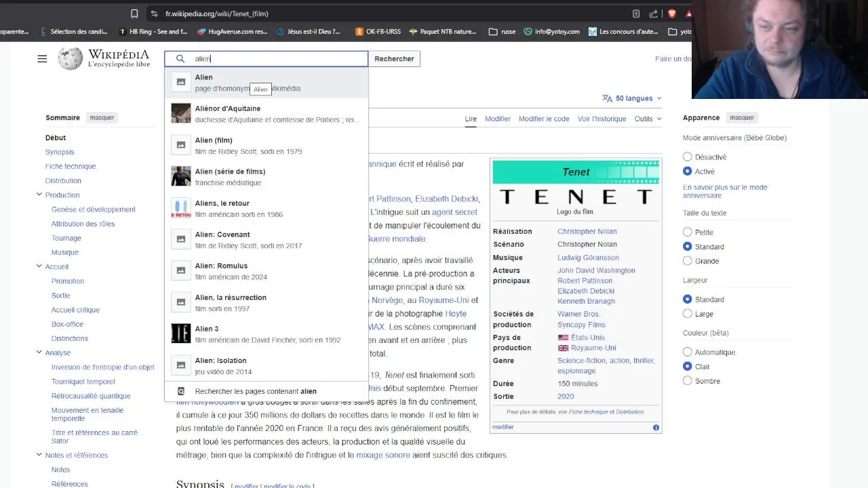The height and width of the screenshot is (488, 868).
Task: Select Clair color mode
Action: (x=688, y=367)
